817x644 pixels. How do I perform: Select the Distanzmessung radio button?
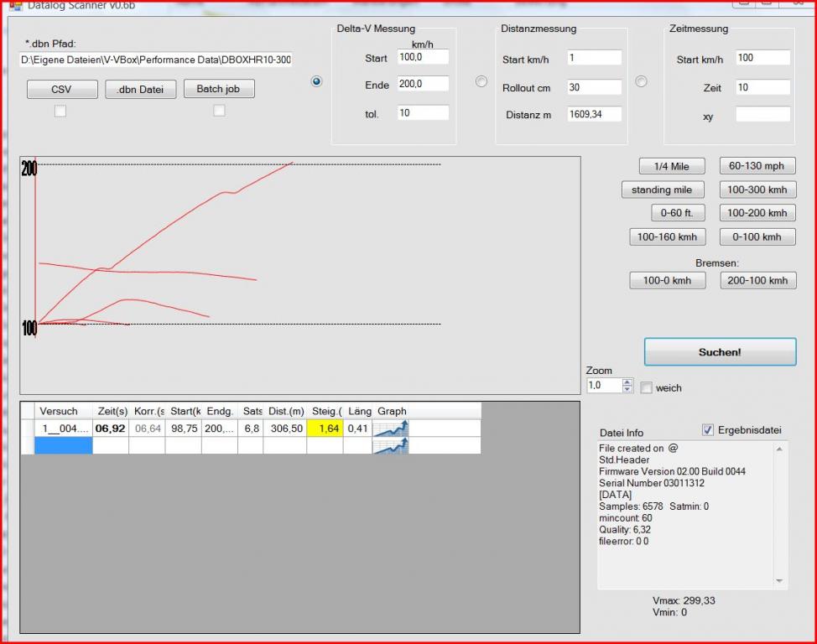(481, 81)
